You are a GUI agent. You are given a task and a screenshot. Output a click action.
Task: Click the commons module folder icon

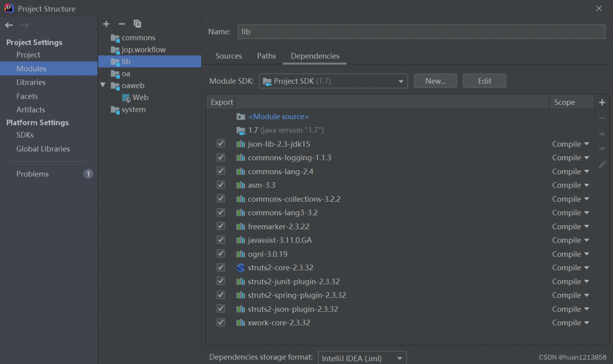click(x=115, y=38)
